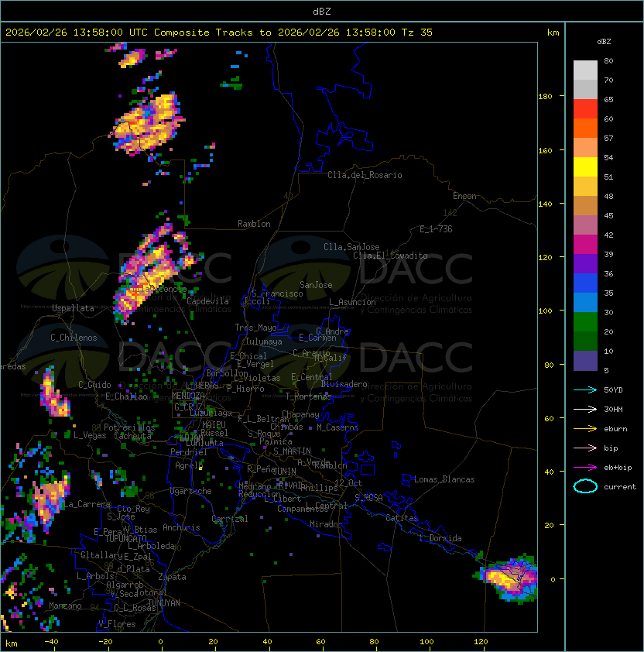Click the white 30HM arrow in legend
This screenshot has width=644, height=652.
(585, 409)
